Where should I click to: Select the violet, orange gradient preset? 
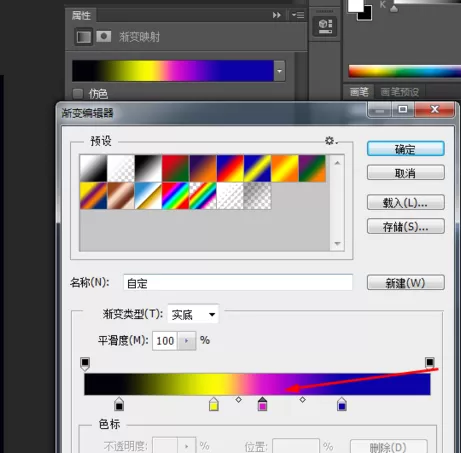click(203, 168)
